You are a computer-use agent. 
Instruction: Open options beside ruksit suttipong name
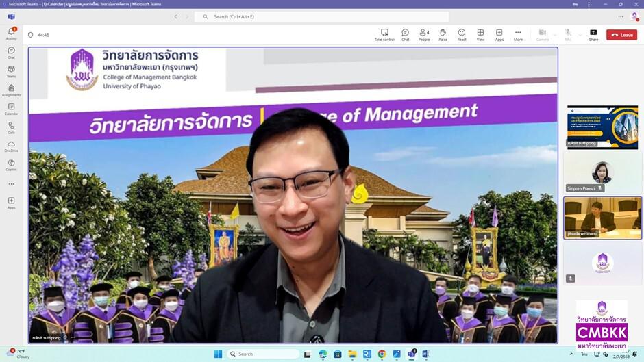73,338
